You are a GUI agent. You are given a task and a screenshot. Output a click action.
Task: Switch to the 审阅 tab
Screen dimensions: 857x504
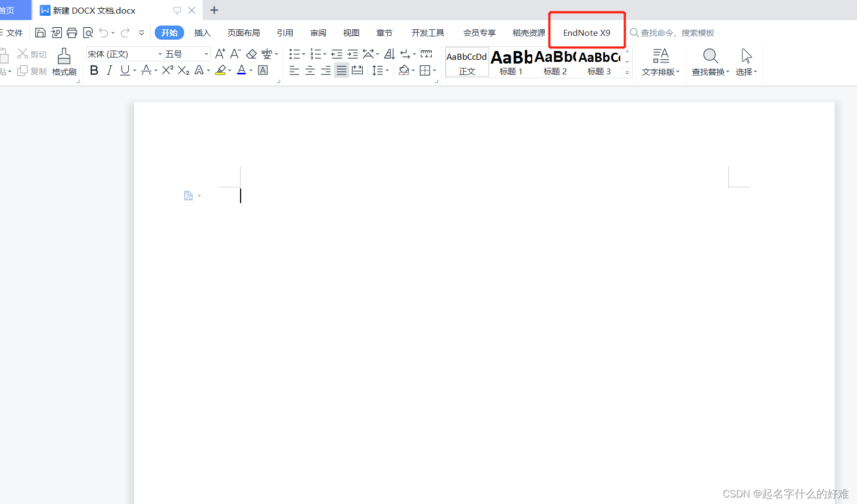click(318, 33)
